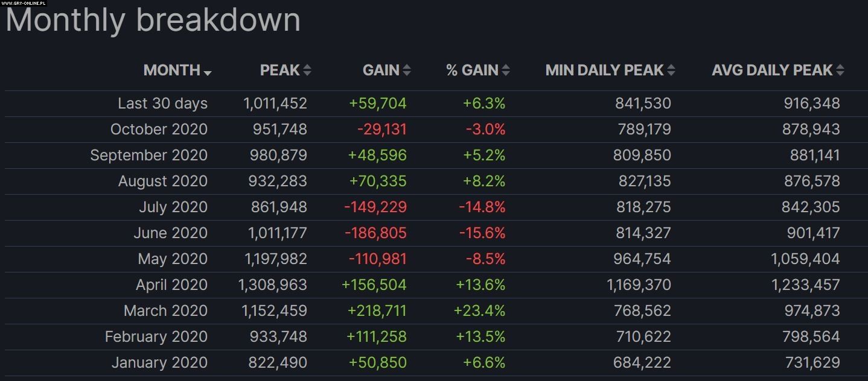Sort table by PEAK column header

tap(279, 71)
